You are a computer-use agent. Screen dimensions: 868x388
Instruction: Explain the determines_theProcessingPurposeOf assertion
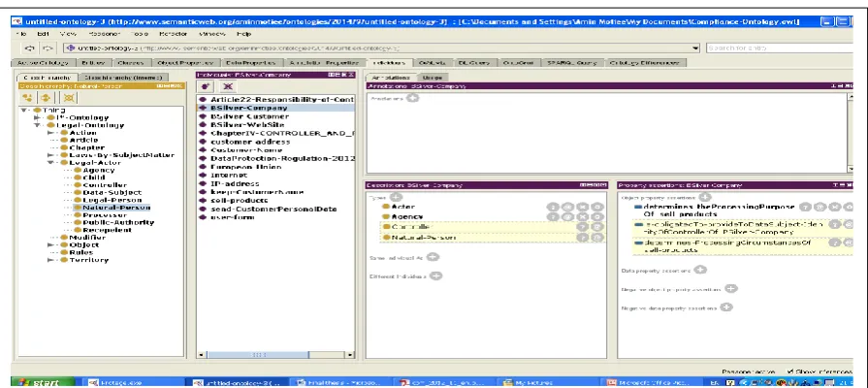806,207
